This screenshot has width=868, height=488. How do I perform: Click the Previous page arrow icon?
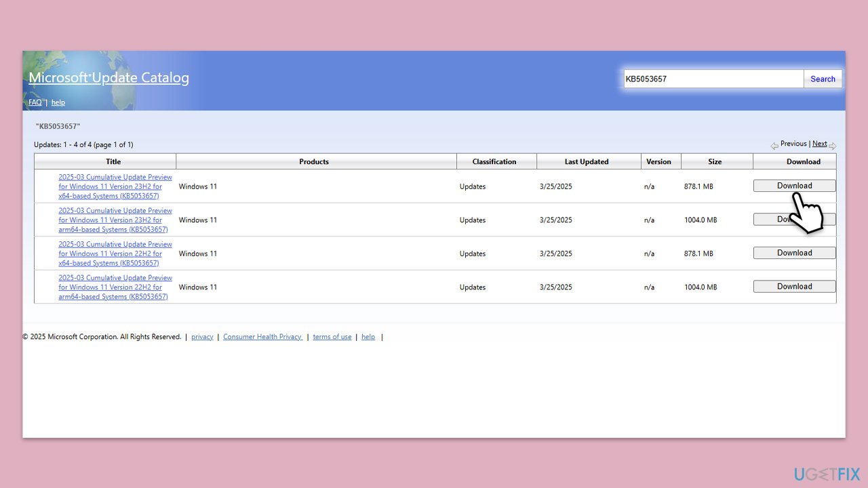tap(774, 145)
